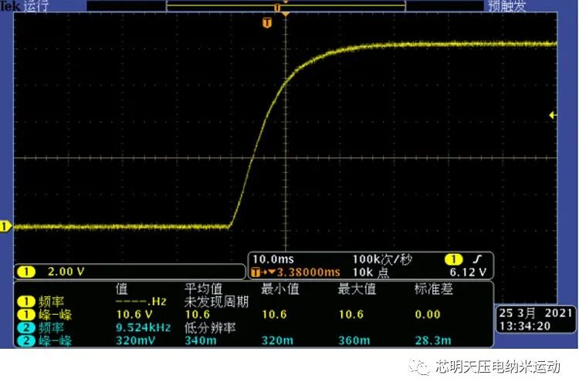
Task: Click the 360m maximum value
Action: point(354,340)
